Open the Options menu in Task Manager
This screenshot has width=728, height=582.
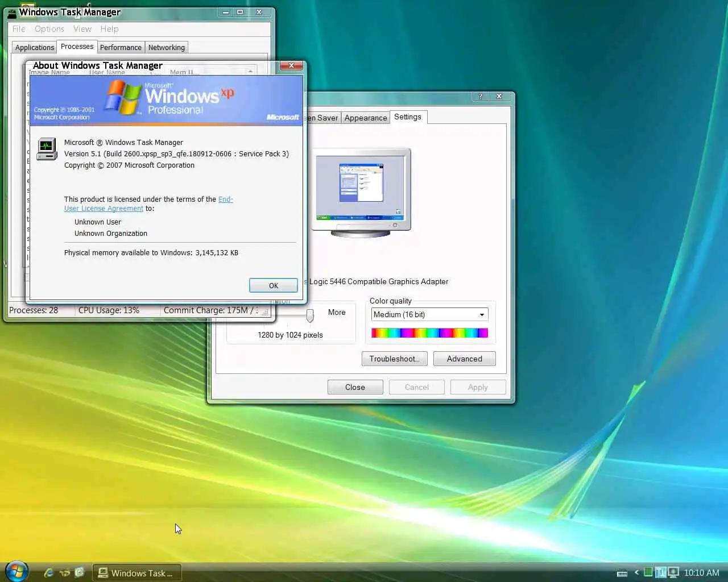click(x=49, y=29)
